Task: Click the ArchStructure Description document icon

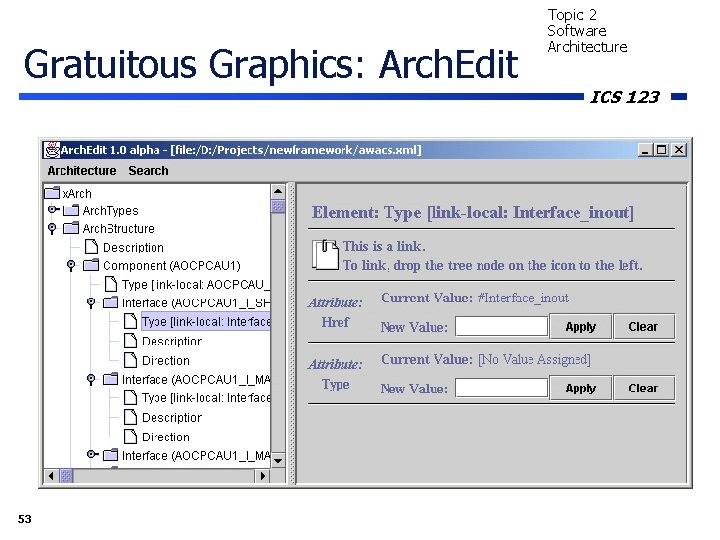Action: click(x=91, y=247)
